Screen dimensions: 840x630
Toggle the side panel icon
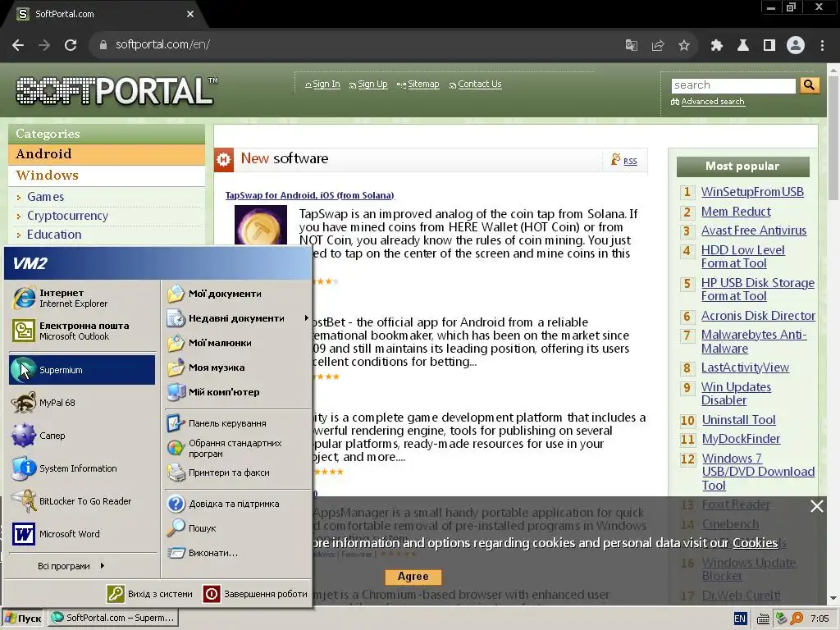pos(769,46)
